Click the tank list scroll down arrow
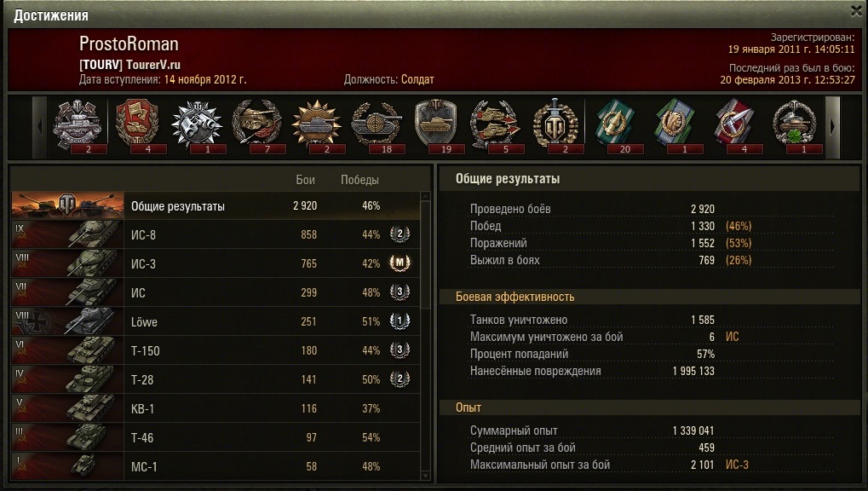 pos(425,475)
